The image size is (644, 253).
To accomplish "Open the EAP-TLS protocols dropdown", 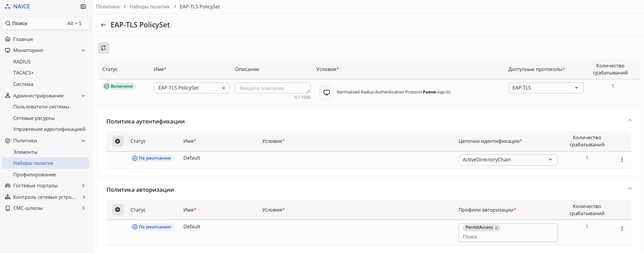I will (546, 88).
